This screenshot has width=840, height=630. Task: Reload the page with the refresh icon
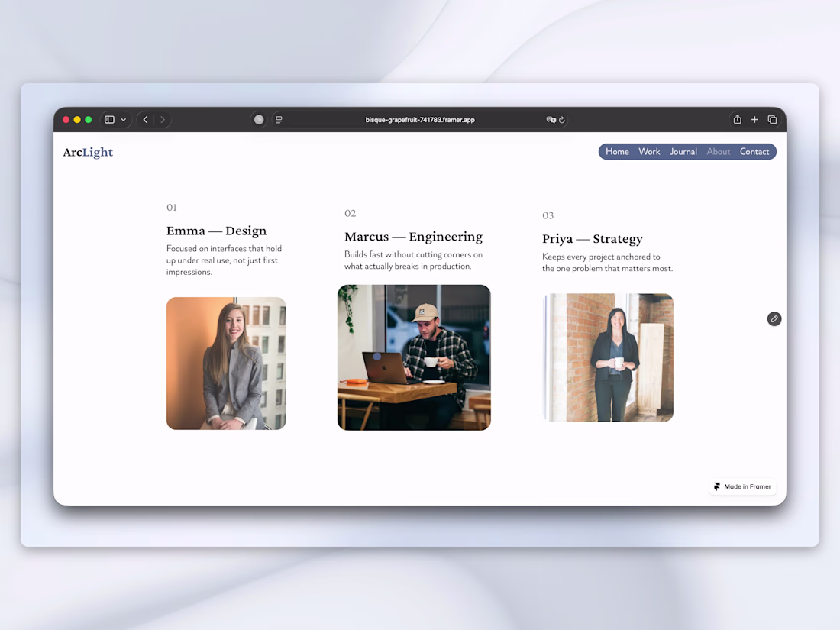(562, 119)
